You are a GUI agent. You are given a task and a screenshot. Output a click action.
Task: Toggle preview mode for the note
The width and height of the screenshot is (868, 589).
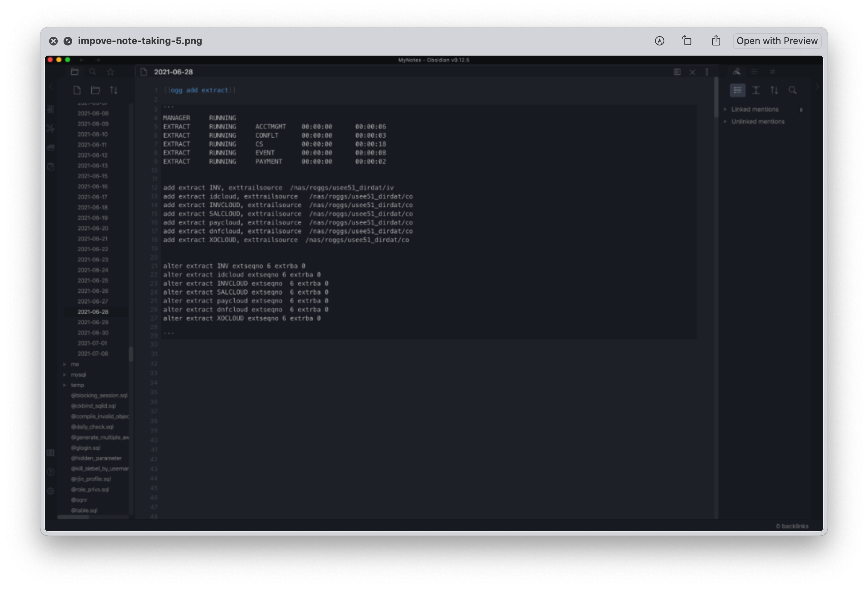click(x=677, y=72)
